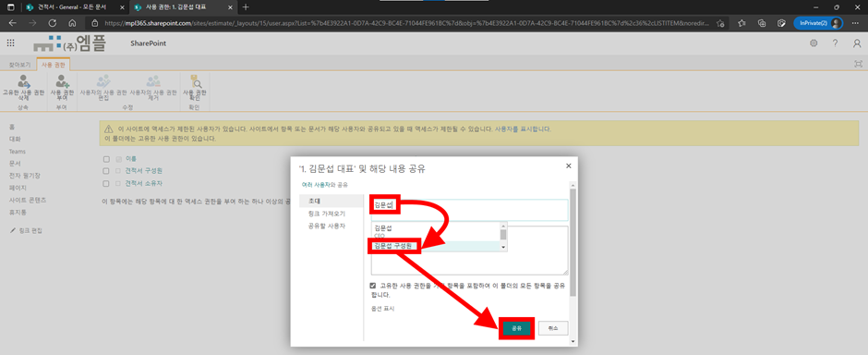Image resolution: width=868 pixels, height=355 pixels.
Task: Expand 옵션 표시 in share dialog
Action: 382,309
